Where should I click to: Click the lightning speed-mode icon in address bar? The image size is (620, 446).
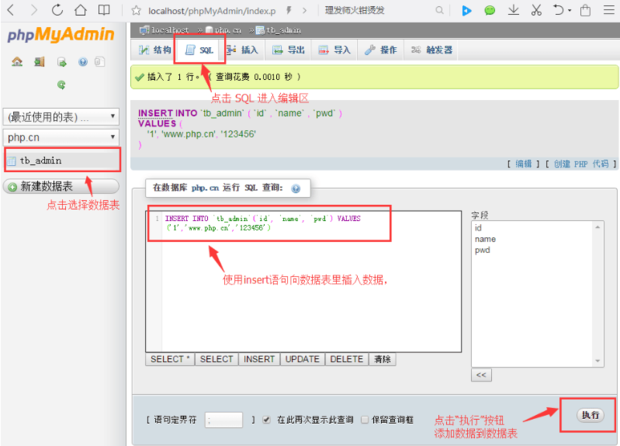click(x=289, y=10)
